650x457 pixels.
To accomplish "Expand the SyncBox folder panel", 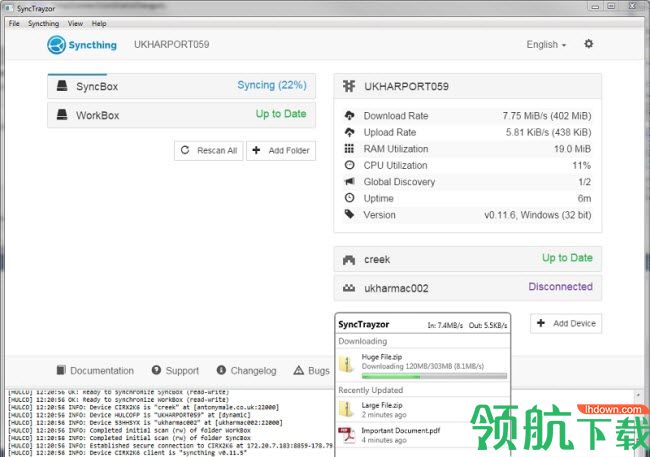I will [x=182, y=86].
